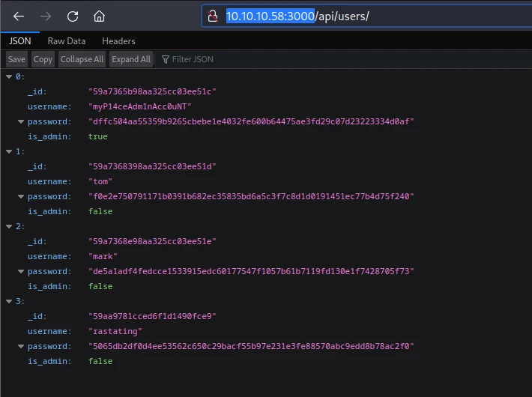Click the Save button
Screen dimensions: 532x397
click(x=16, y=59)
